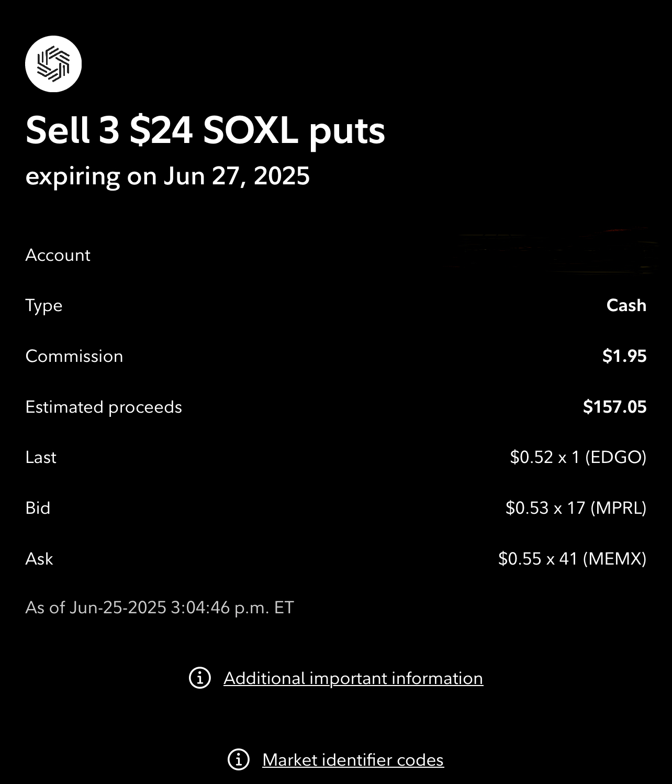Click the expiring on Jun 27, 2025 subtitle

167,176
